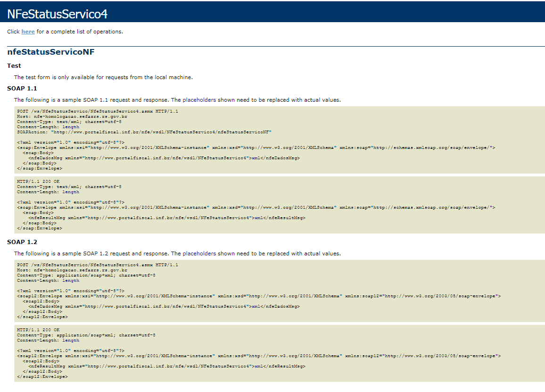This screenshot has height=392, width=545.
Task: Click 'placeholders' word in the SOAP 1.1 description
Action: click(199, 100)
